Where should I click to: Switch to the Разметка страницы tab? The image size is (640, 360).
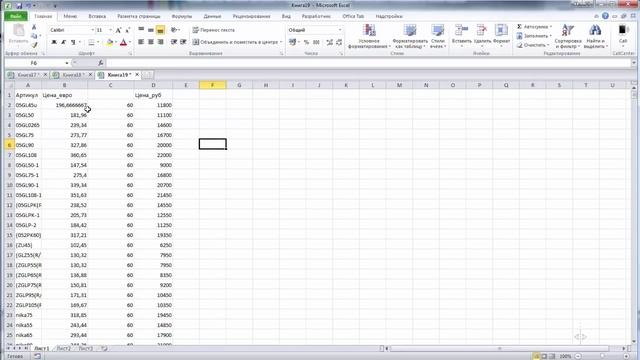point(139,16)
